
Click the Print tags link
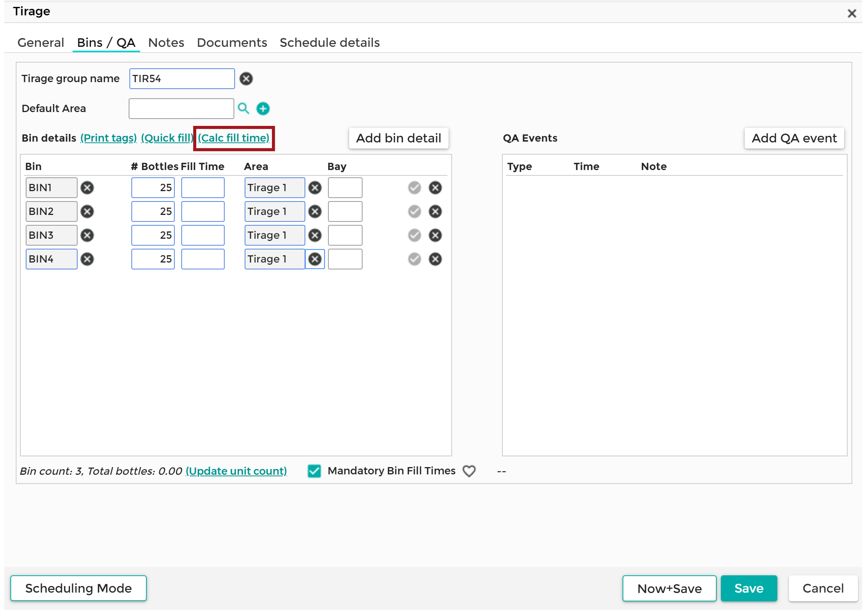[109, 138]
